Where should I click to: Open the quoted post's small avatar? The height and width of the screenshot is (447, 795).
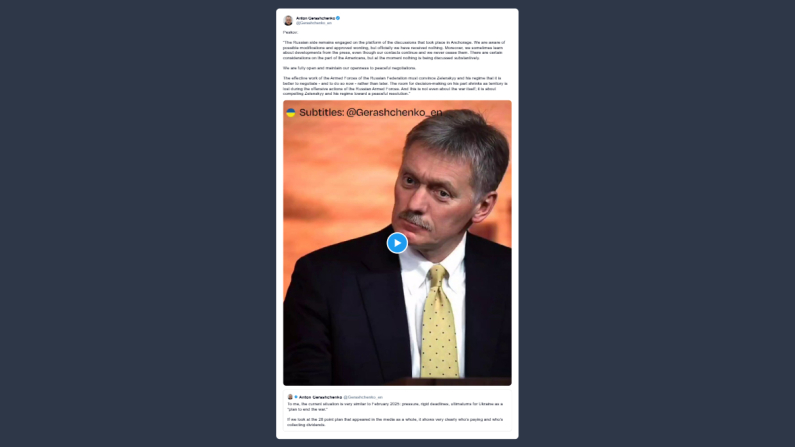click(290, 397)
